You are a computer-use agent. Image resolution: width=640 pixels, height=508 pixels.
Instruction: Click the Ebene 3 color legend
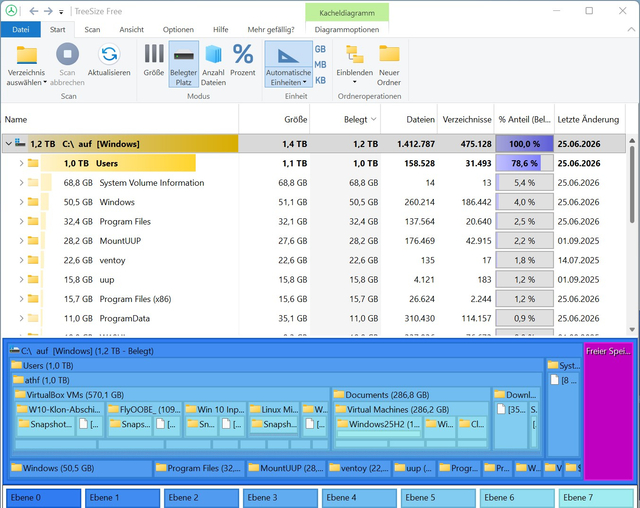pyautogui.click(x=280, y=498)
